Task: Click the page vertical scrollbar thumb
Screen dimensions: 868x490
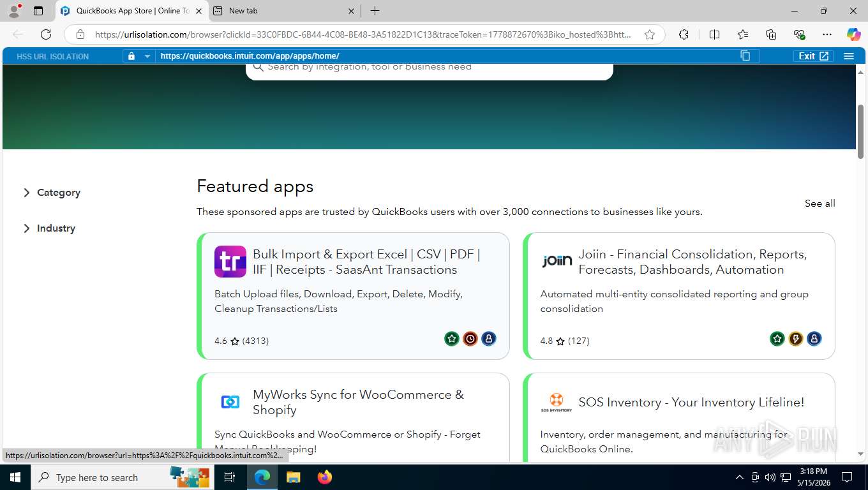Action: 860,131
